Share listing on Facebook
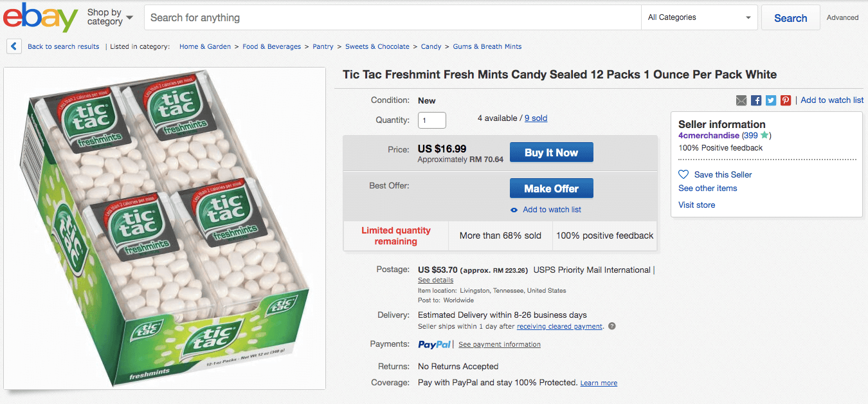Screen dimensions: 868x404 (756, 100)
